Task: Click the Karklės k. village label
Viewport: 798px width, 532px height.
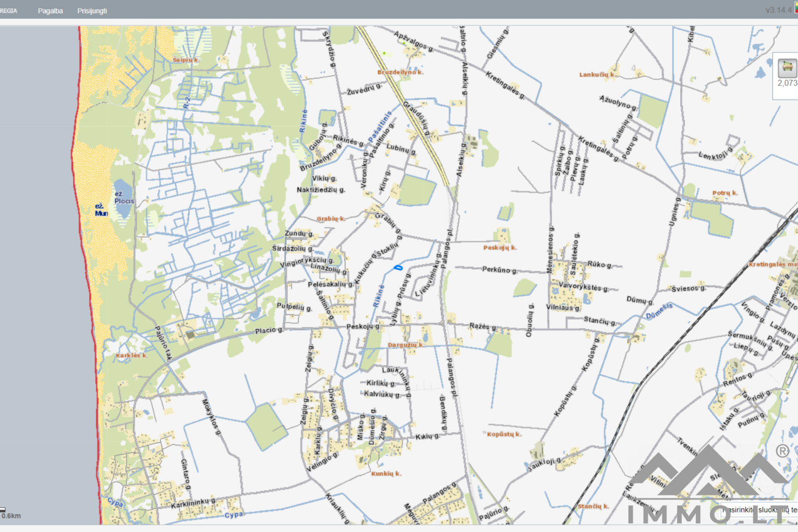Action: point(131,355)
